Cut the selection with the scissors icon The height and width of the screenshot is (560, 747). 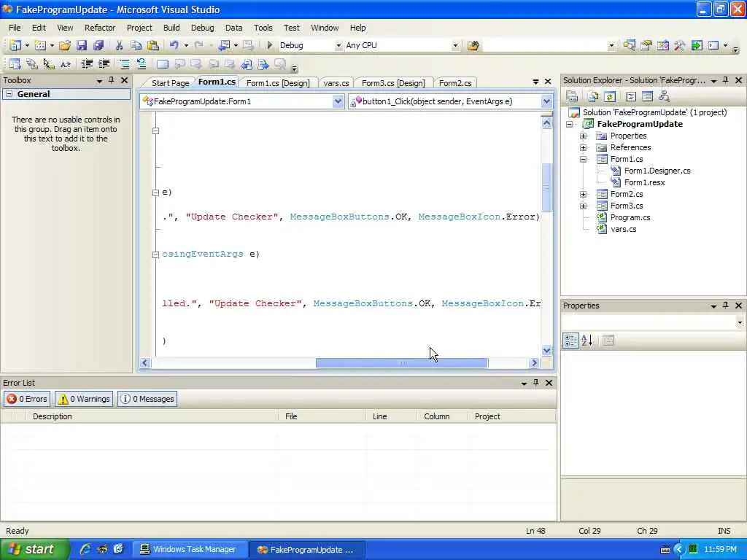pos(119,45)
